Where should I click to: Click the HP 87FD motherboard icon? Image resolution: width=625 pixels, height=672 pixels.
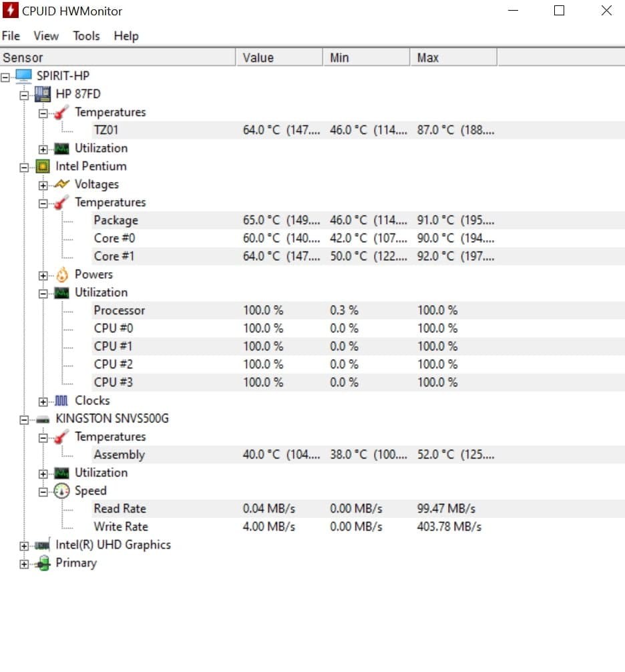pos(43,94)
